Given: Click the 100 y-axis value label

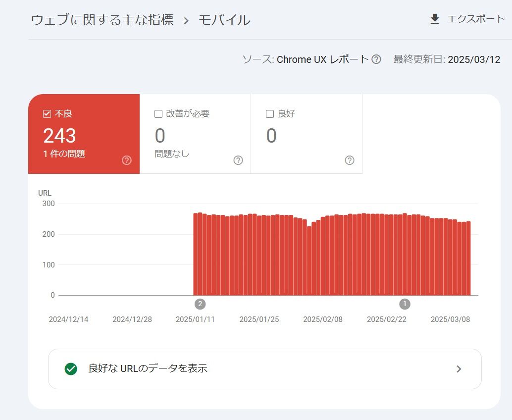Looking at the screenshot, I should point(49,265).
